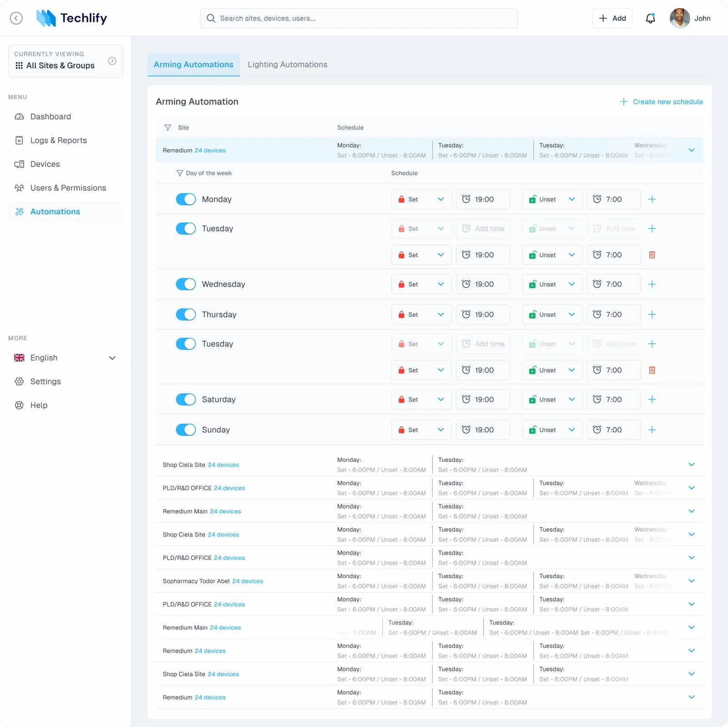
Task: Click the Day of the week filter icon
Action: pos(180,173)
